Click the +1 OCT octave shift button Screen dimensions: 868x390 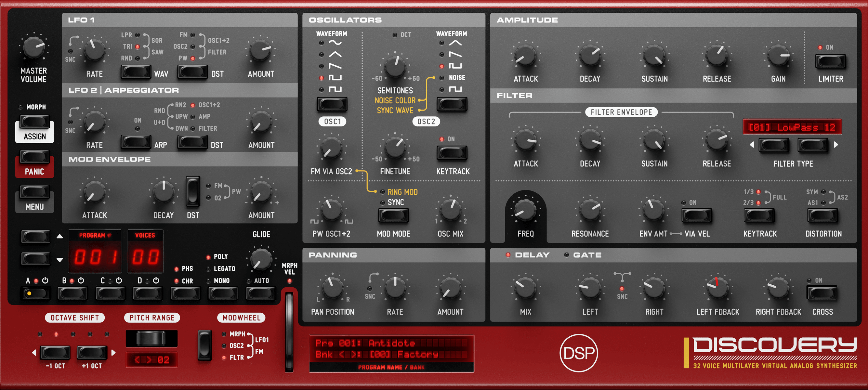tap(92, 352)
